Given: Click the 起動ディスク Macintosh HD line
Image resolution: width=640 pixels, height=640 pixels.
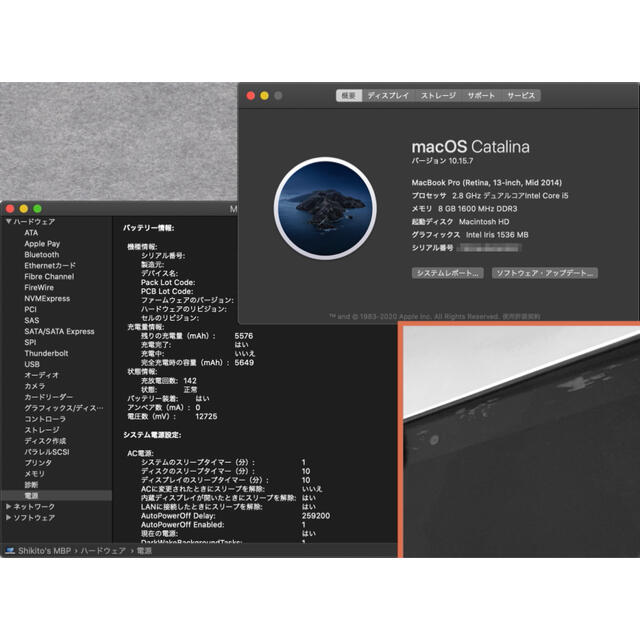Looking at the screenshot, I should [x=460, y=222].
